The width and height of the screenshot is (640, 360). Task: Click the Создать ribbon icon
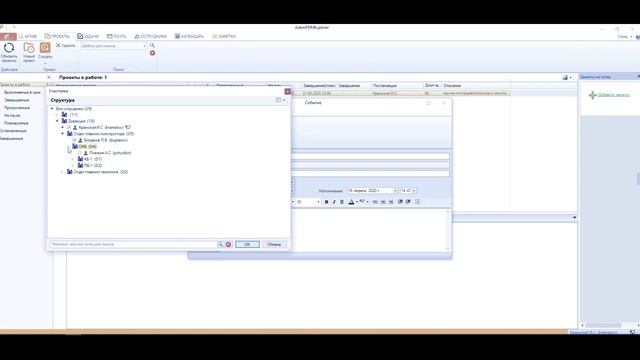pyautogui.click(x=45, y=48)
